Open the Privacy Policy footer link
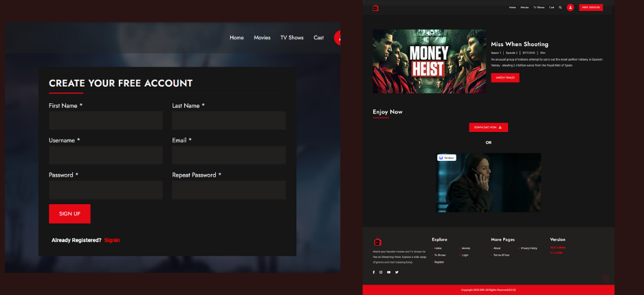The width and height of the screenshot is (644, 295). [x=529, y=248]
